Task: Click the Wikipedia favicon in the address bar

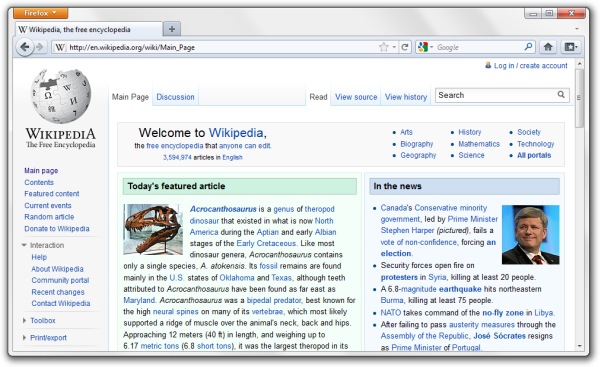Action: point(60,47)
